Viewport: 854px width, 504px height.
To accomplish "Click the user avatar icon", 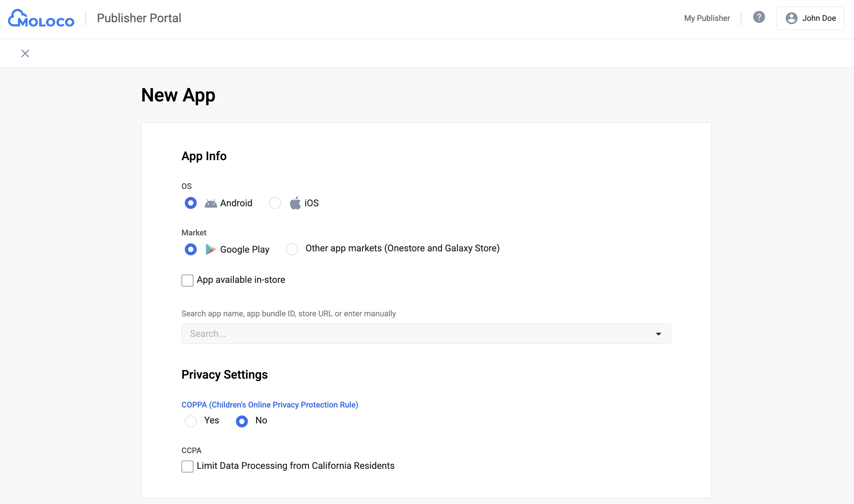I will click(x=791, y=18).
